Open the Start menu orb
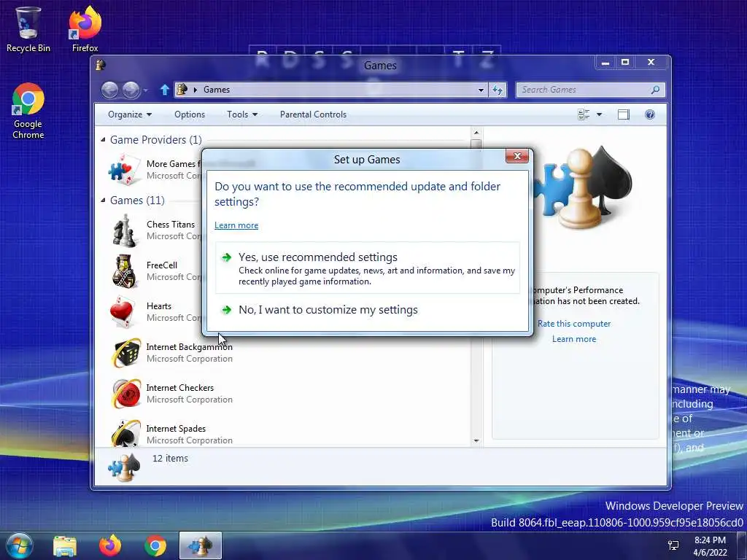 pyautogui.click(x=19, y=545)
